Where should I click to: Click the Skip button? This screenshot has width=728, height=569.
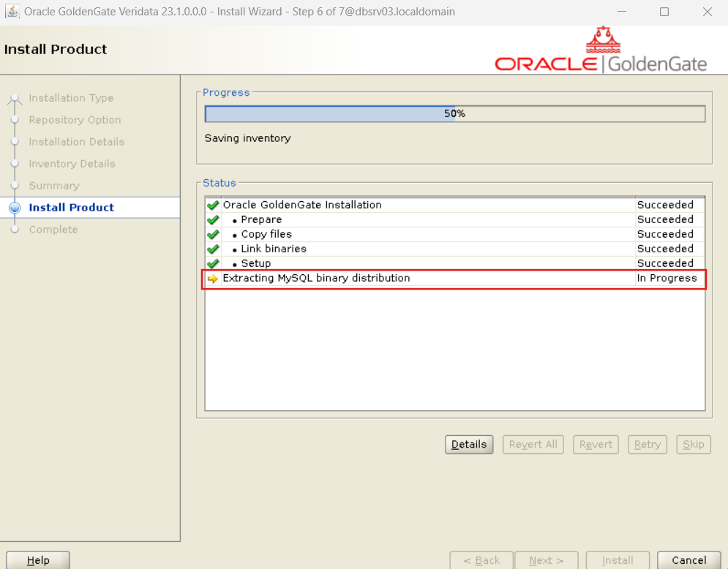tap(693, 445)
